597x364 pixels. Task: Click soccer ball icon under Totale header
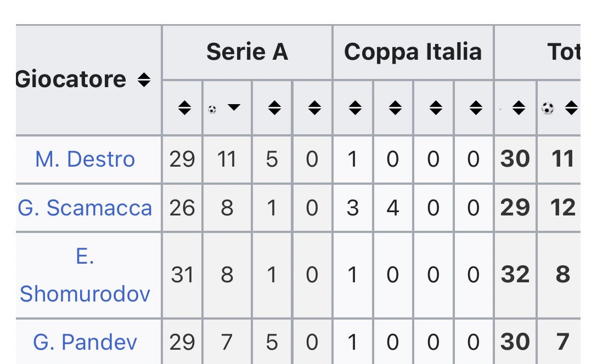tap(548, 109)
